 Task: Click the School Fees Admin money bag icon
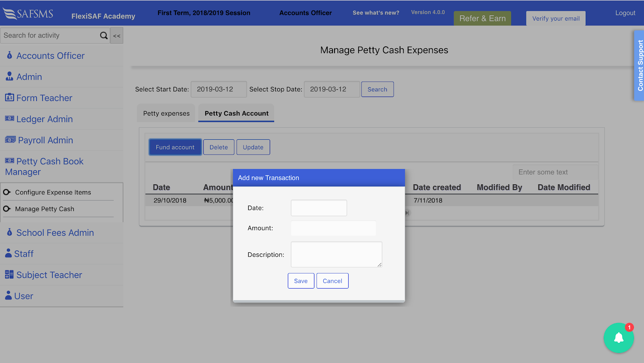tap(10, 232)
